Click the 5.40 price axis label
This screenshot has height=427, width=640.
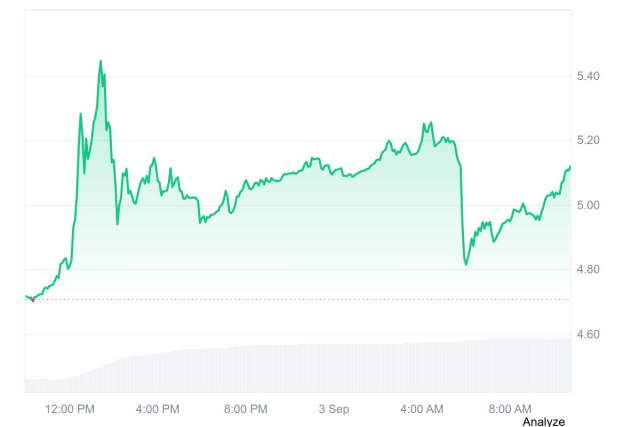[x=591, y=76]
